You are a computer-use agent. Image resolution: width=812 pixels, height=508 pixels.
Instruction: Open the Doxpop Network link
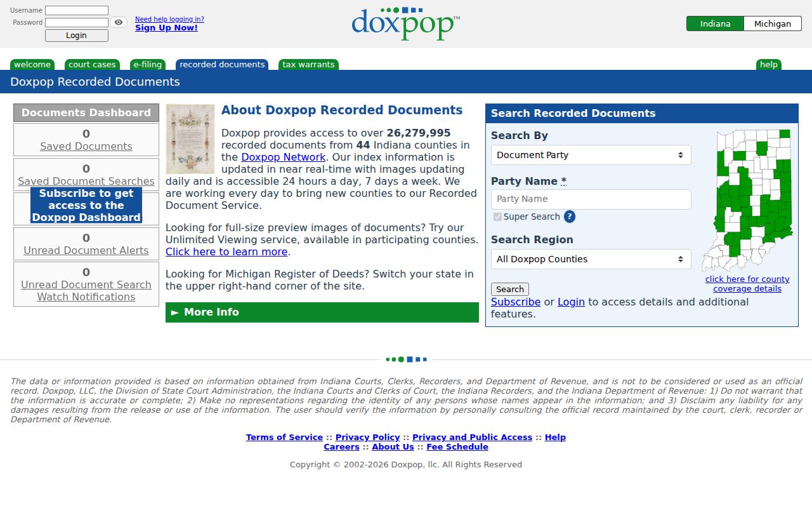click(x=284, y=157)
